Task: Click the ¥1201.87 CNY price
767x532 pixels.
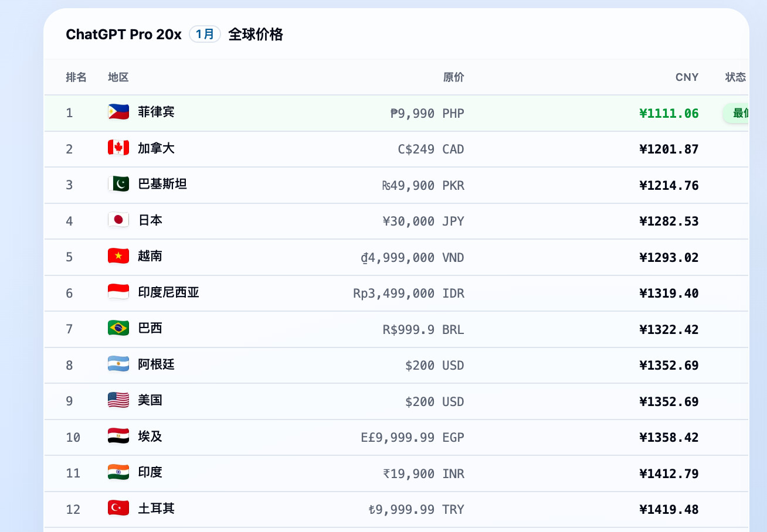Action: point(669,149)
